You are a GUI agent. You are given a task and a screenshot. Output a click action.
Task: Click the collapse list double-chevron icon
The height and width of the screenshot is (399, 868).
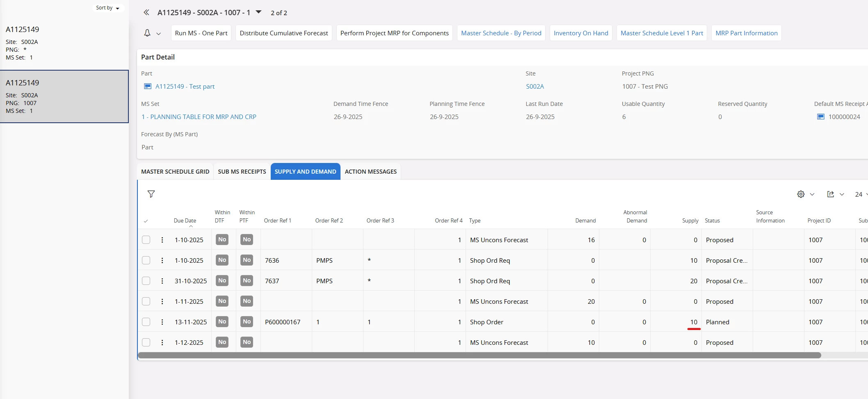point(146,13)
